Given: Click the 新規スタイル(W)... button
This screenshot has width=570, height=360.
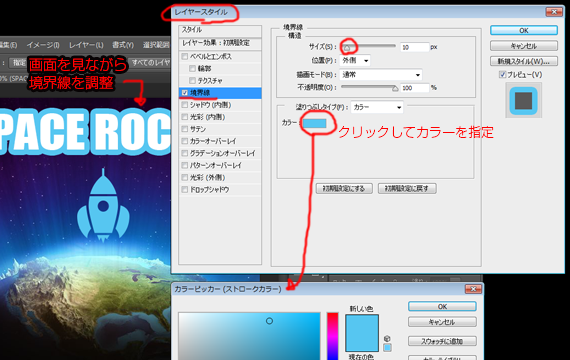Looking at the screenshot, I should (x=524, y=61).
